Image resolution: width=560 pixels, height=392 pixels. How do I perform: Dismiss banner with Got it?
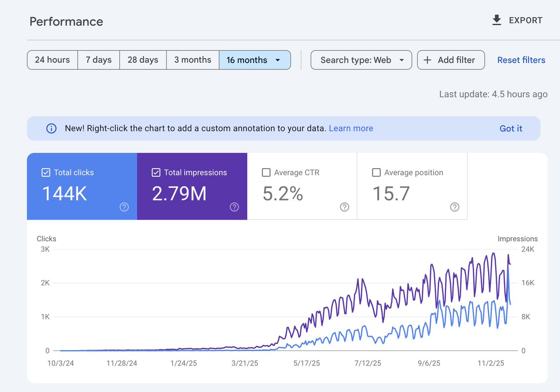[x=511, y=129]
